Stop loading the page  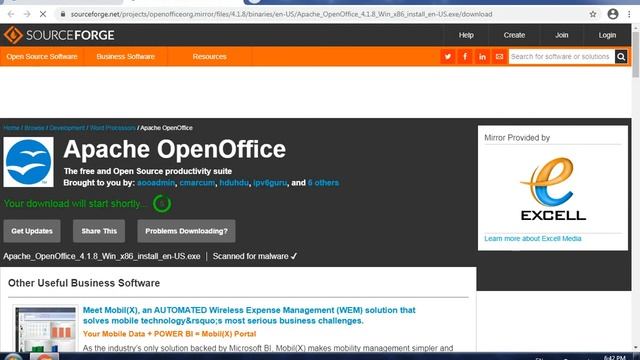coord(43,14)
